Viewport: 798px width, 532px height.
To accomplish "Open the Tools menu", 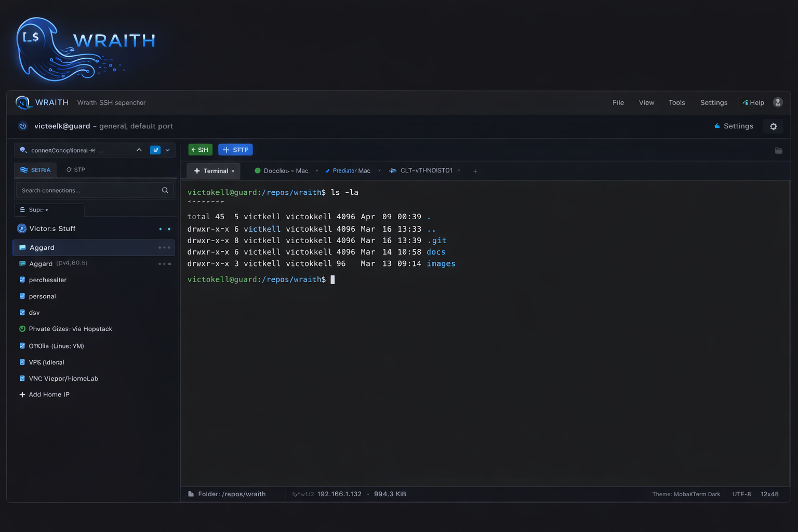I will pos(676,102).
